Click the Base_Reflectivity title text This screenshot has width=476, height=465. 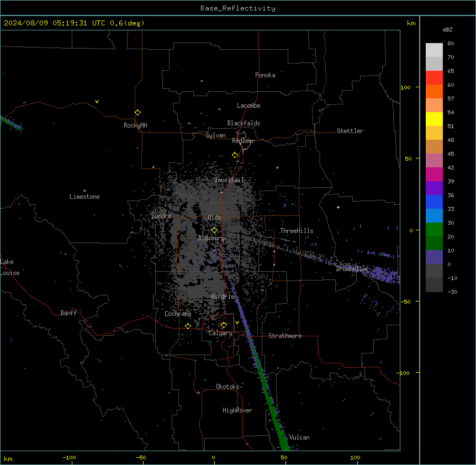coord(238,8)
